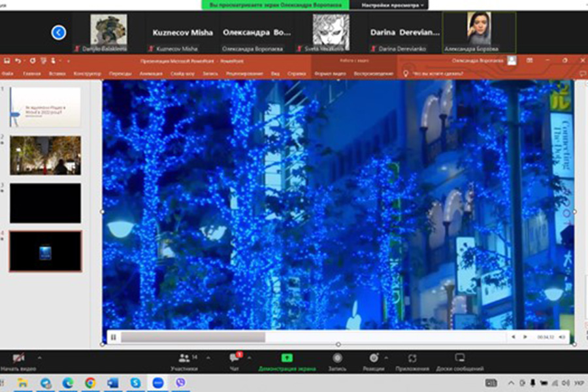Expand arrow beside Чат

(x=250, y=358)
